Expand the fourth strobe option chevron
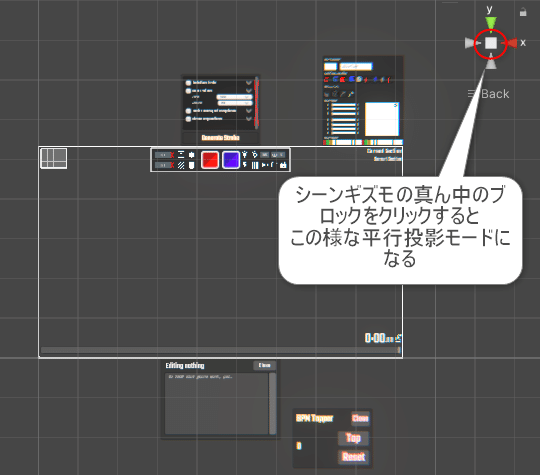 click(249, 119)
